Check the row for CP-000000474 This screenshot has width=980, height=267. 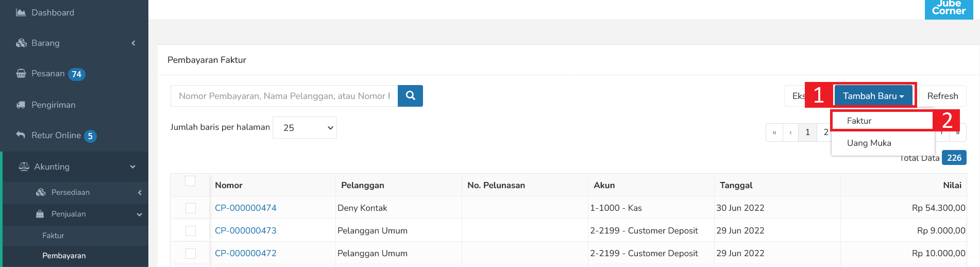point(191,208)
